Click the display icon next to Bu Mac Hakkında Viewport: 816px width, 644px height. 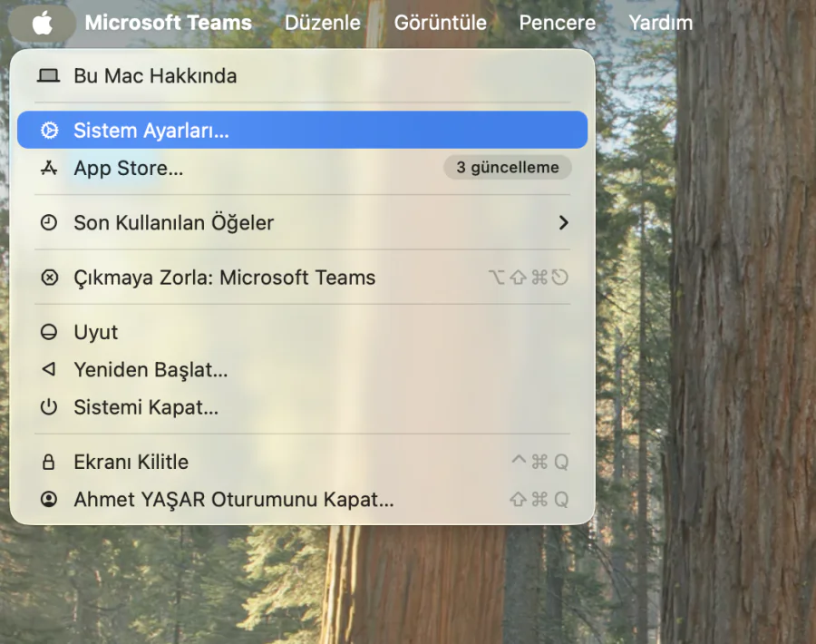pyautogui.click(x=48, y=76)
